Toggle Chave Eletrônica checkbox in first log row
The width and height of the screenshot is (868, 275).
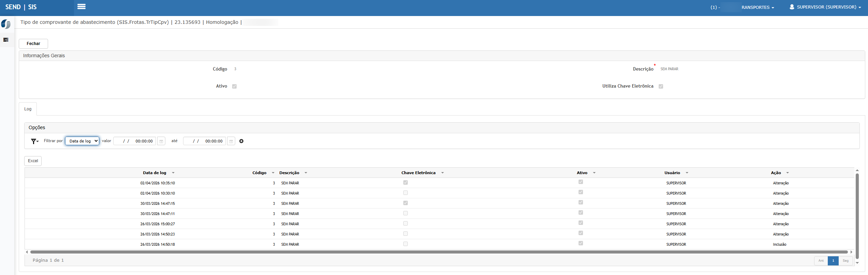[x=405, y=183]
